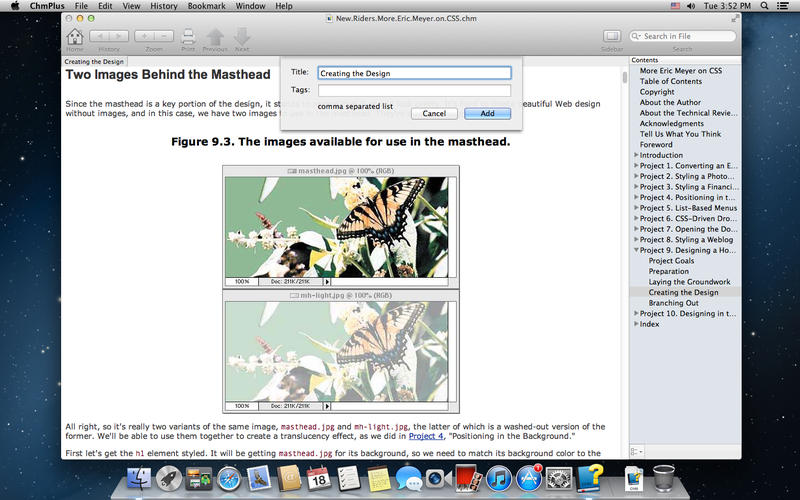Expand the Project 10 tree node
Screen dimensions: 800x500
click(636, 313)
